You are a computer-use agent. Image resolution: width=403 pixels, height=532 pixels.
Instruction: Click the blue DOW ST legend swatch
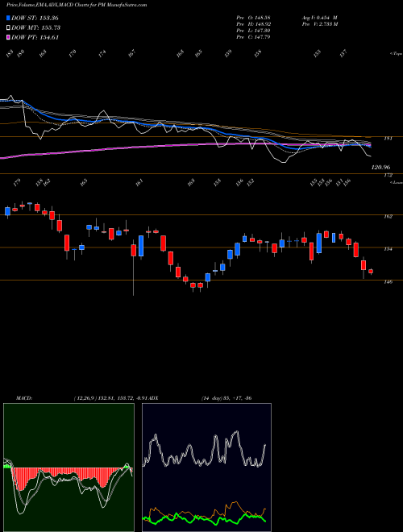[x=9, y=18]
